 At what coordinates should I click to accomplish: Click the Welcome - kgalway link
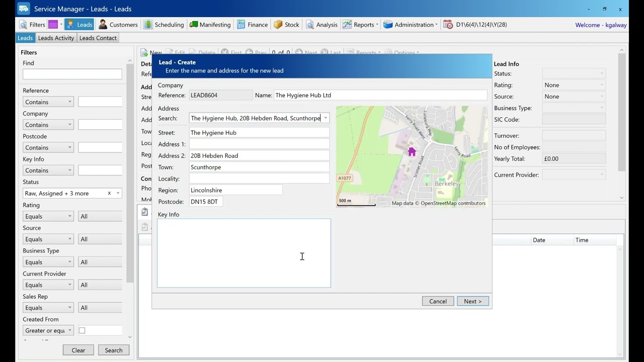tap(601, 25)
